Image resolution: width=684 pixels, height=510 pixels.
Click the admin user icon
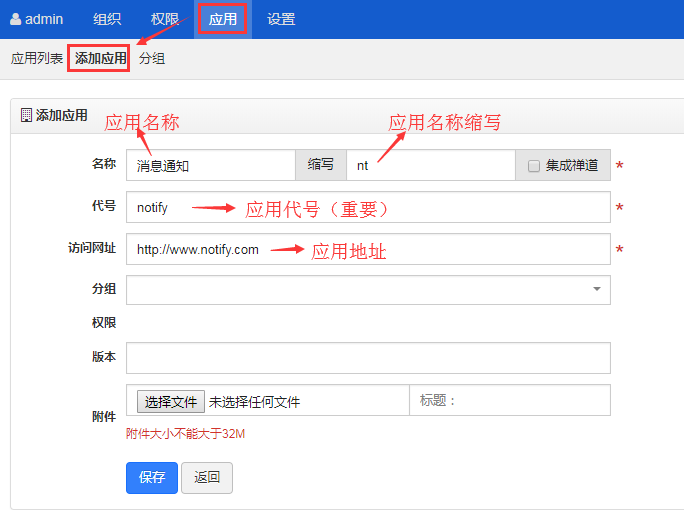pos(15,19)
